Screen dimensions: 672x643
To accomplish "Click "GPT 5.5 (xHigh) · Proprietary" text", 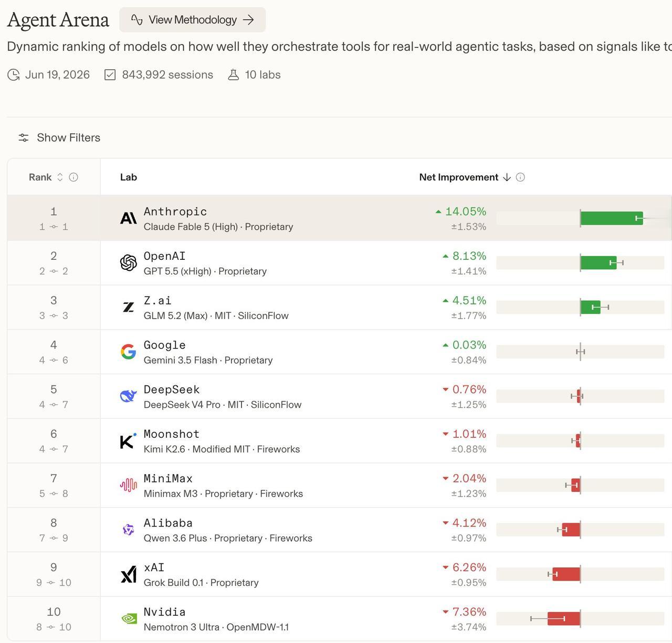I will tap(205, 271).
